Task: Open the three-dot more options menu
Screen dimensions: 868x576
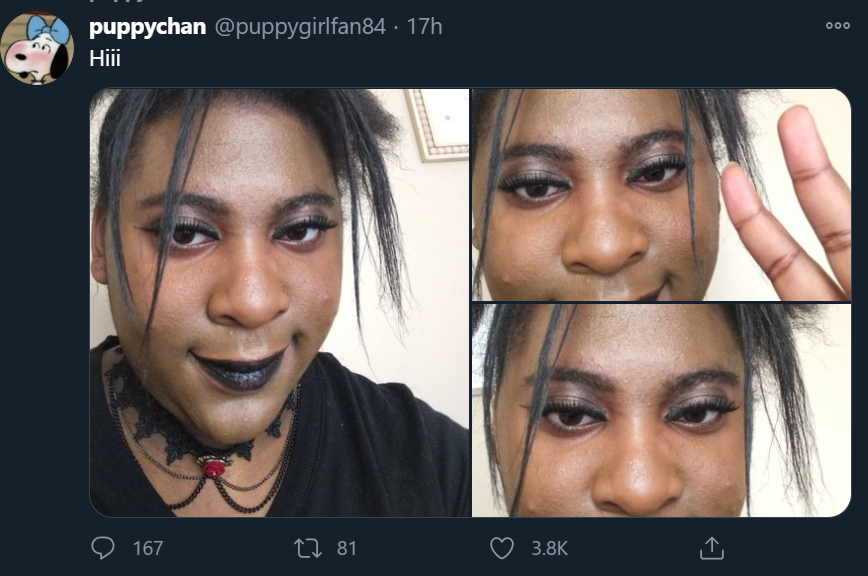Action: [x=838, y=25]
